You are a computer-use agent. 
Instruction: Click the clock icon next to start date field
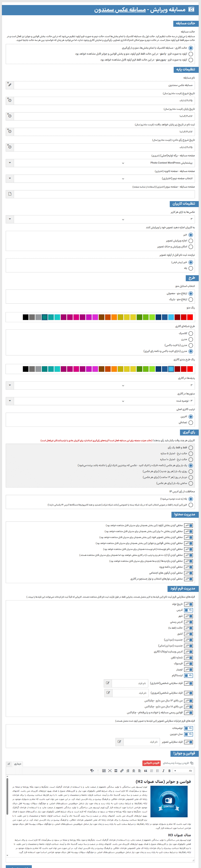coord(10,100)
